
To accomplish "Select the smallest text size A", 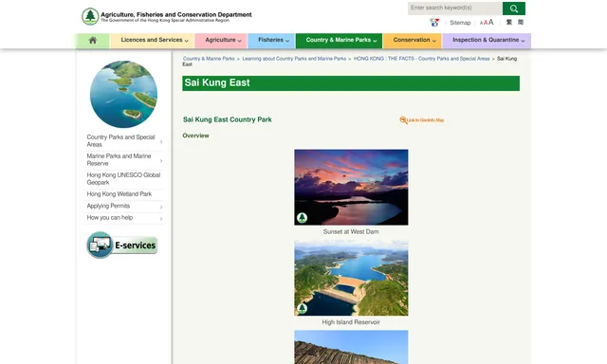I will [481, 23].
